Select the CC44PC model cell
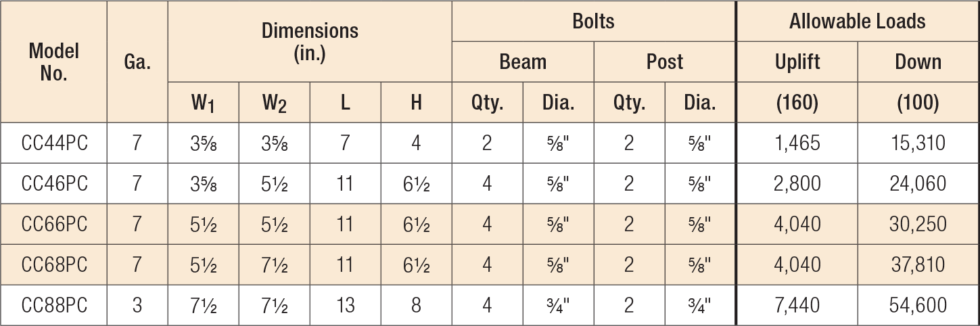The width and height of the screenshot is (980, 326). click(54, 143)
